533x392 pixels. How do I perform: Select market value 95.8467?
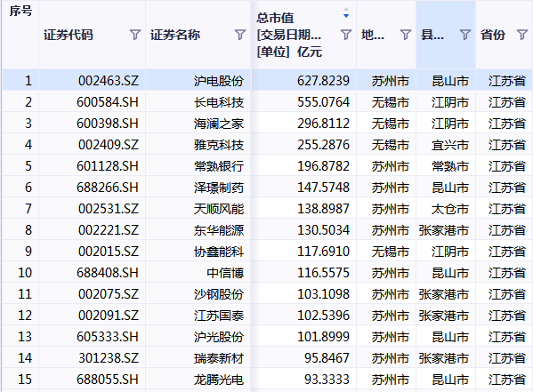[x=327, y=358]
